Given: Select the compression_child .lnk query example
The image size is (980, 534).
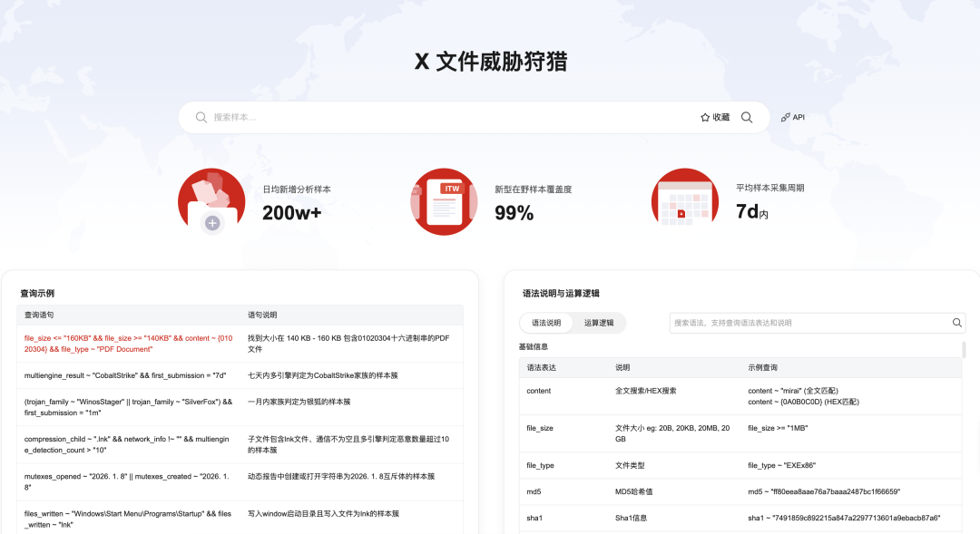Looking at the screenshot, I should pos(127,444).
